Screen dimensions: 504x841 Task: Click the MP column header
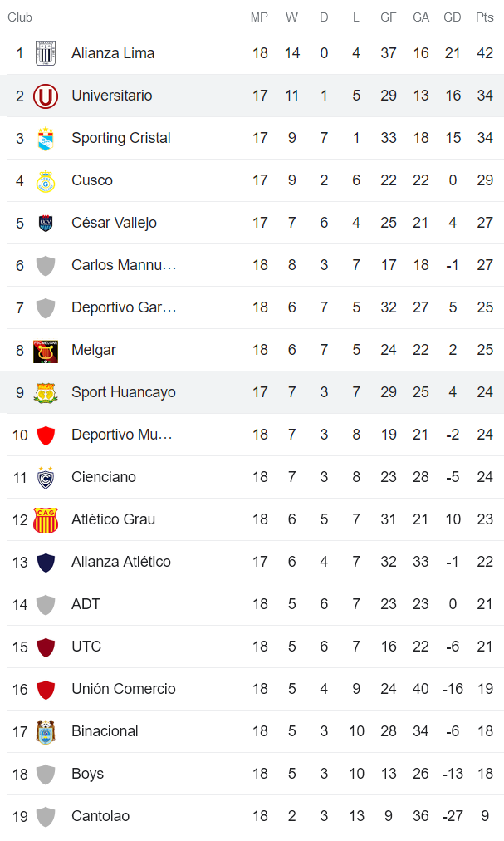click(x=260, y=17)
